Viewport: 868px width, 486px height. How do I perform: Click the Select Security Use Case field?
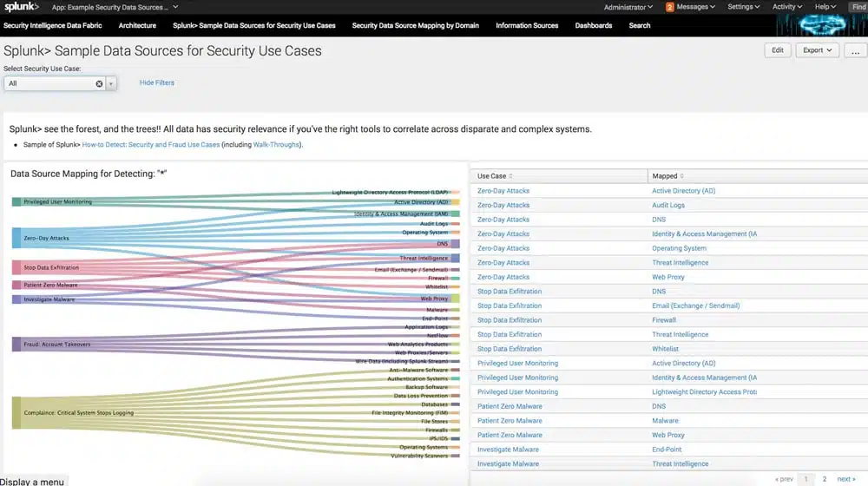(x=54, y=83)
